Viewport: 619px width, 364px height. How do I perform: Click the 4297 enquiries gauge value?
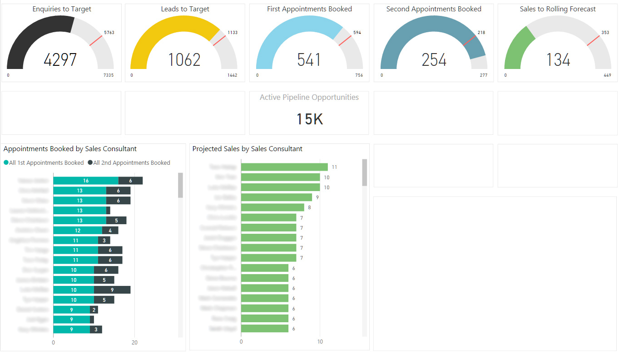pos(60,60)
